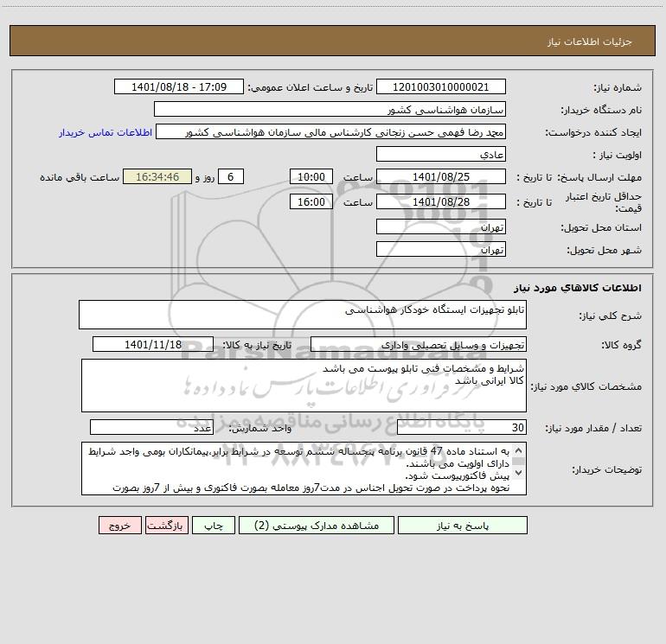666x644 pixels.
Task: Click the priority field عادی
Action: click(x=441, y=154)
